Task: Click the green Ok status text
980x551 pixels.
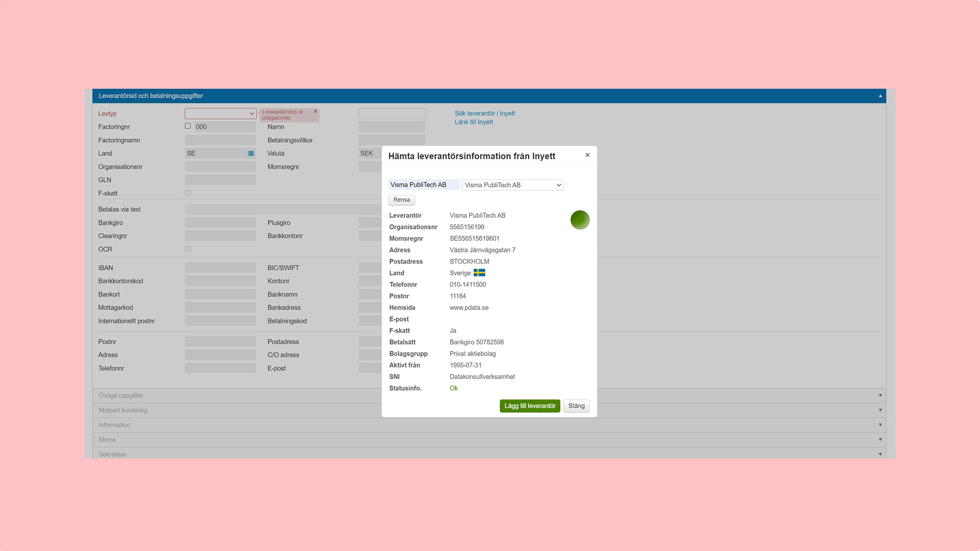Action: pyautogui.click(x=454, y=389)
